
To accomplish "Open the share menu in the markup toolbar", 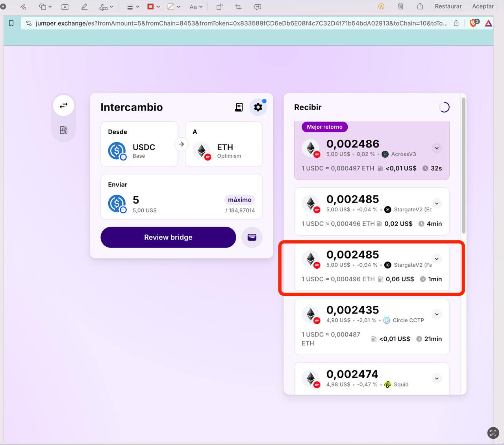I will tap(420, 6).
